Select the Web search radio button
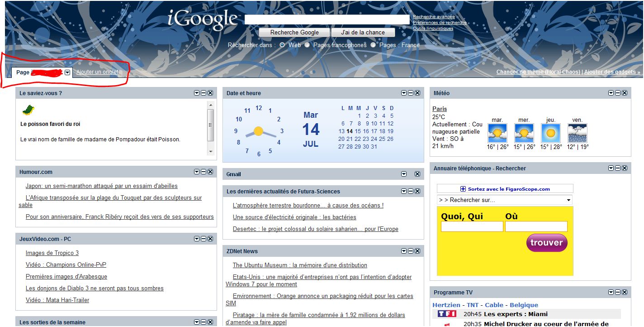This screenshot has width=644, height=327. (x=282, y=45)
